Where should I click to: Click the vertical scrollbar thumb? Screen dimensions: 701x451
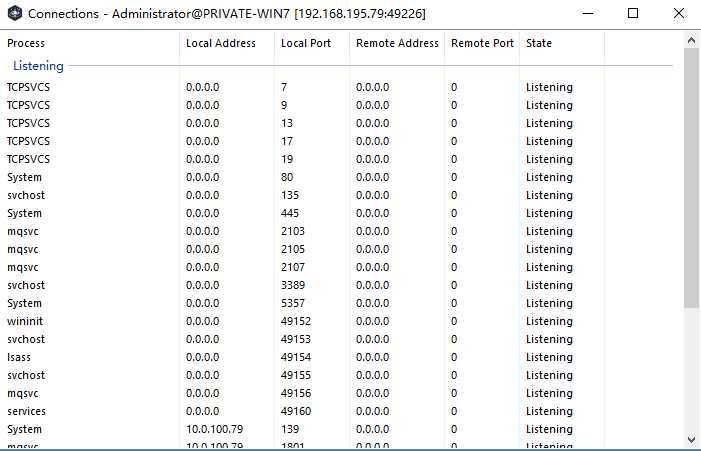point(691,178)
